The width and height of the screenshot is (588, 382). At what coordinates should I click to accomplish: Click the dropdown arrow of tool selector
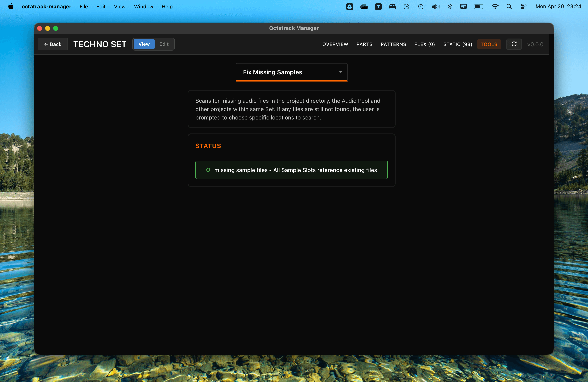coord(340,72)
